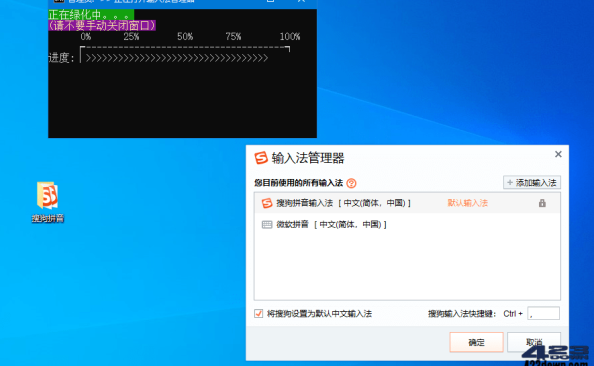
Task: Select the 搜狗拼音输入法 [中文(简体，中国)] row
Action: [407, 203]
